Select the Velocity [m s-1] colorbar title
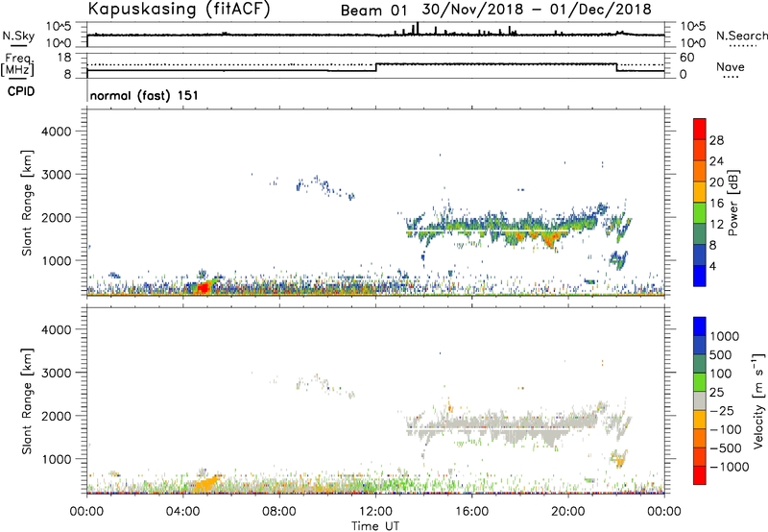Screen dimensions: 768x532 [x=758, y=400]
